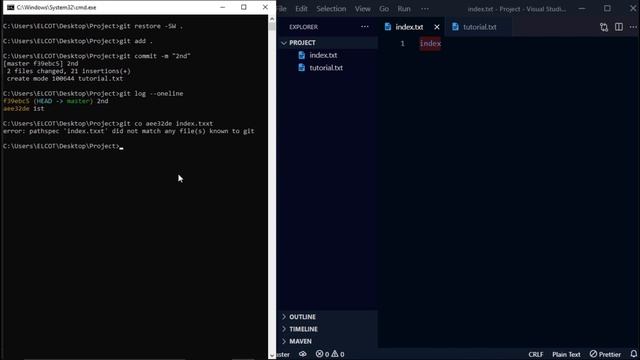This screenshot has height=360, width=640.
Task: Click the pathspec error line in cmd
Action: [x=129, y=131]
